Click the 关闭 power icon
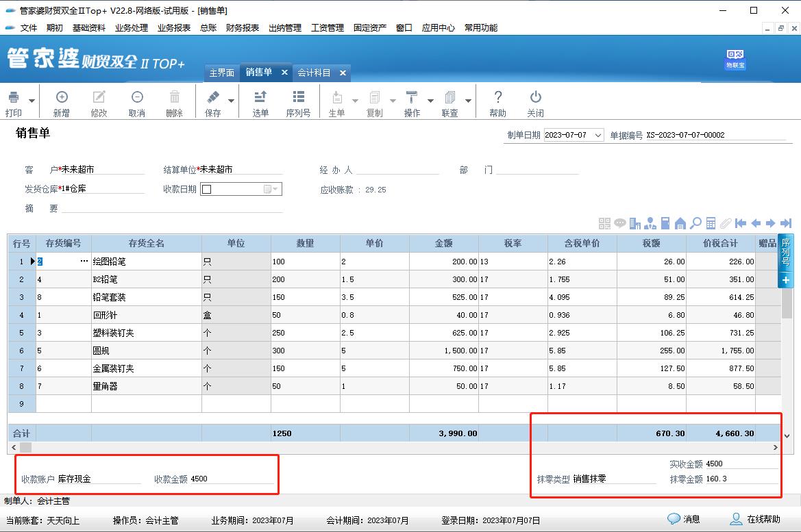This screenshot has height=532, width=801. tap(535, 97)
